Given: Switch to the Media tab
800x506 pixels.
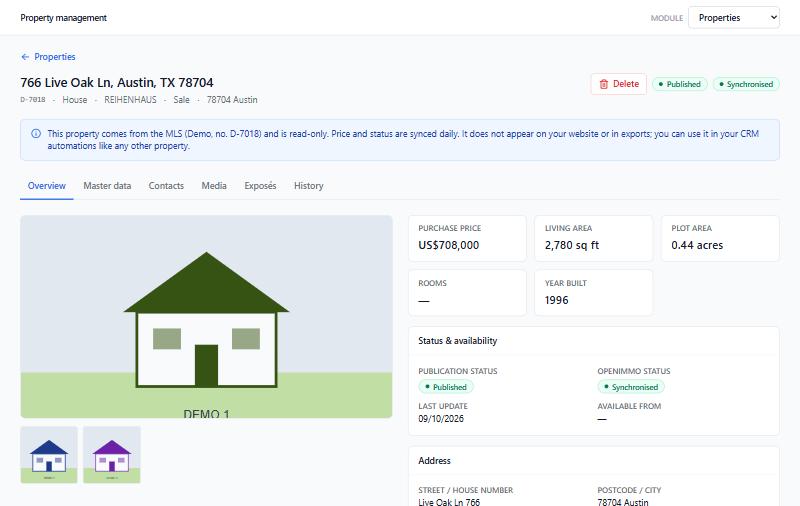Looking at the screenshot, I should pyautogui.click(x=214, y=186).
